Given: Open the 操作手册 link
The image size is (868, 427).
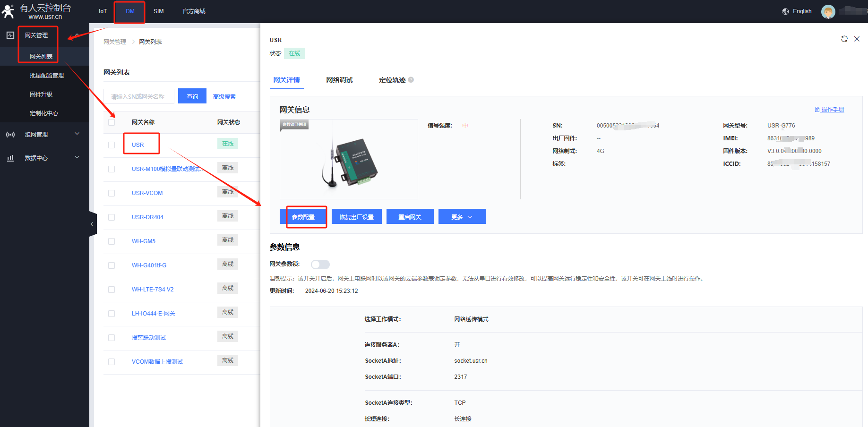Looking at the screenshot, I should tap(832, 110).
